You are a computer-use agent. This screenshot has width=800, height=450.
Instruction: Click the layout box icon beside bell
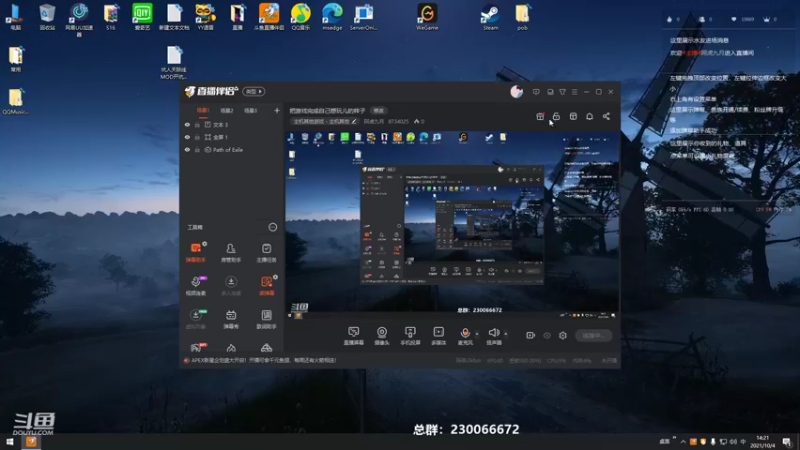[573, 116]
